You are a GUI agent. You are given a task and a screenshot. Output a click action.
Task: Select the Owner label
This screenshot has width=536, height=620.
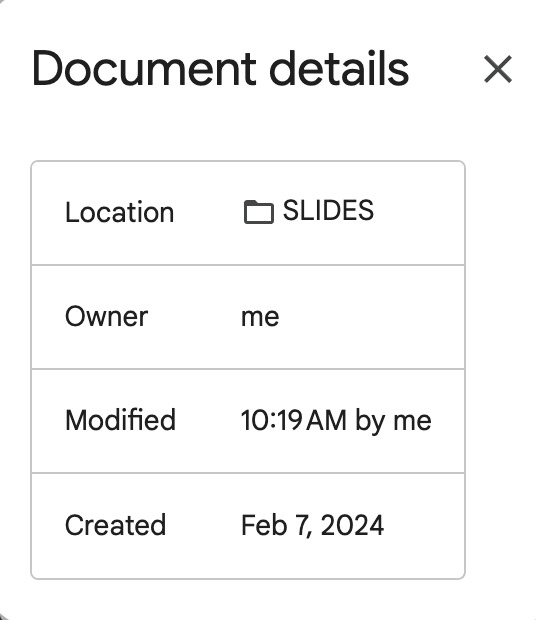106,316
